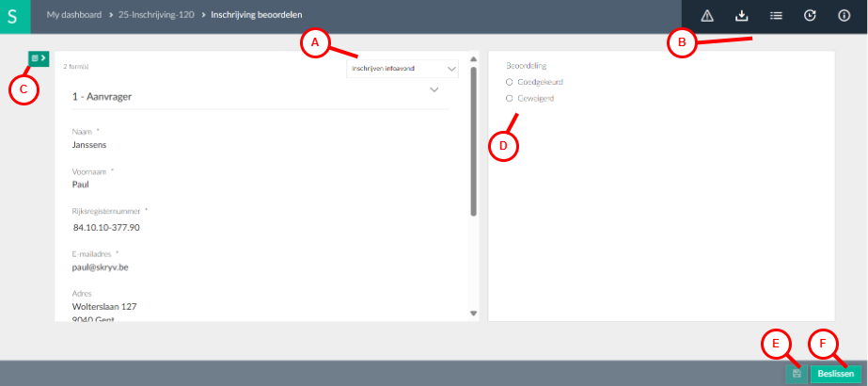The height and width of the screenshot is (386, 868).
Task: Click the history clock icon
Action: [x=810, y=16]
